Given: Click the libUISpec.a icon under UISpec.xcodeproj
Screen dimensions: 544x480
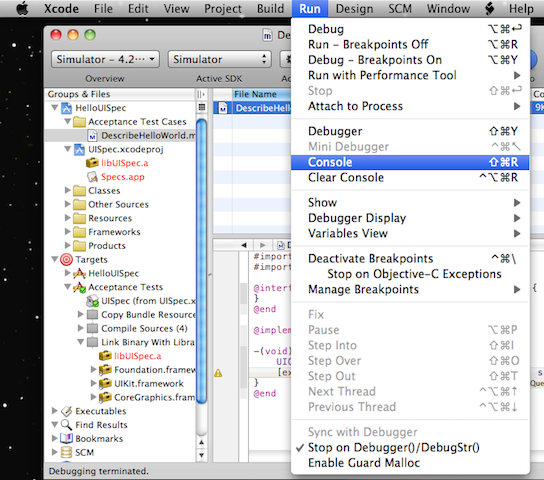Looking at the screenshot, I should [92, 163].
